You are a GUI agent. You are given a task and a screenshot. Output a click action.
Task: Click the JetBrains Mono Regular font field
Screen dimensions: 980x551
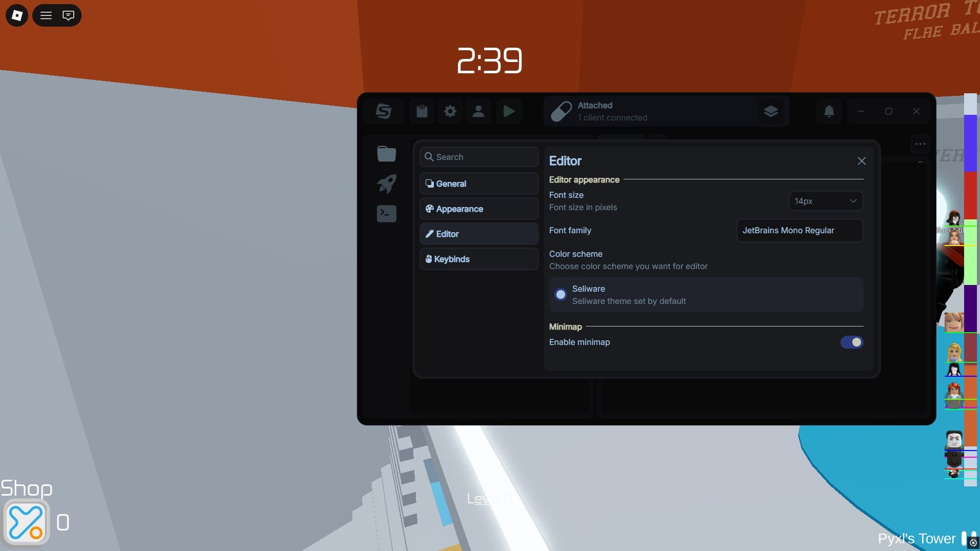point(799,230)
